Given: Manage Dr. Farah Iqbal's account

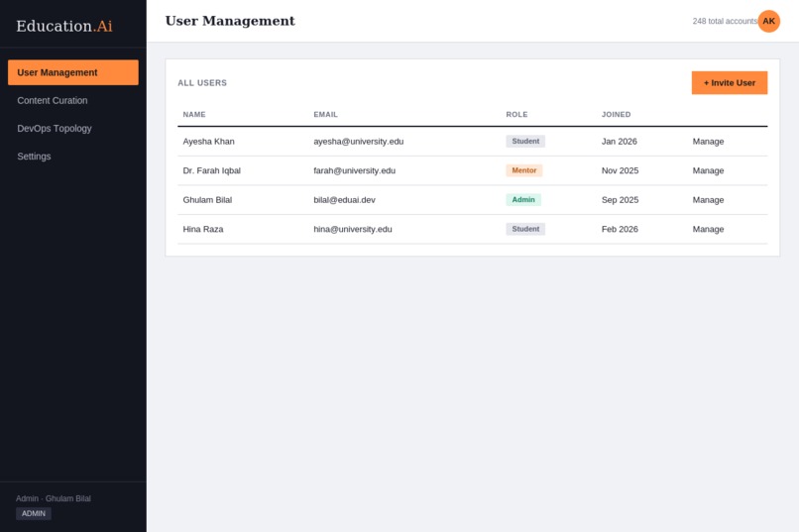Looking at the screenshot, I should [708, 170].
